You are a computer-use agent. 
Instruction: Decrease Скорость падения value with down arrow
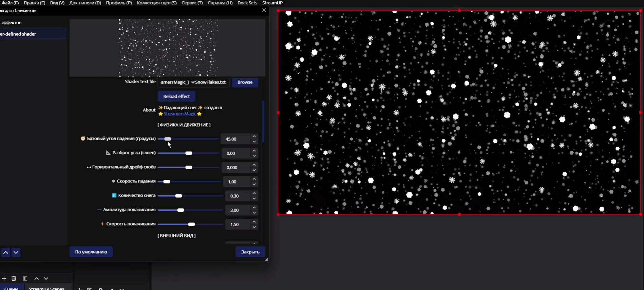coord(254,185)
